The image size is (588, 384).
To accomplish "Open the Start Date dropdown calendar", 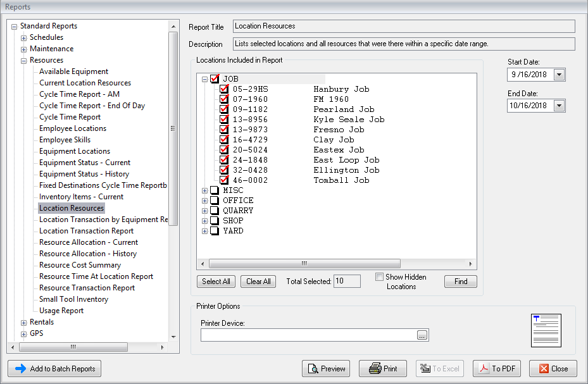I will (558, 75).
